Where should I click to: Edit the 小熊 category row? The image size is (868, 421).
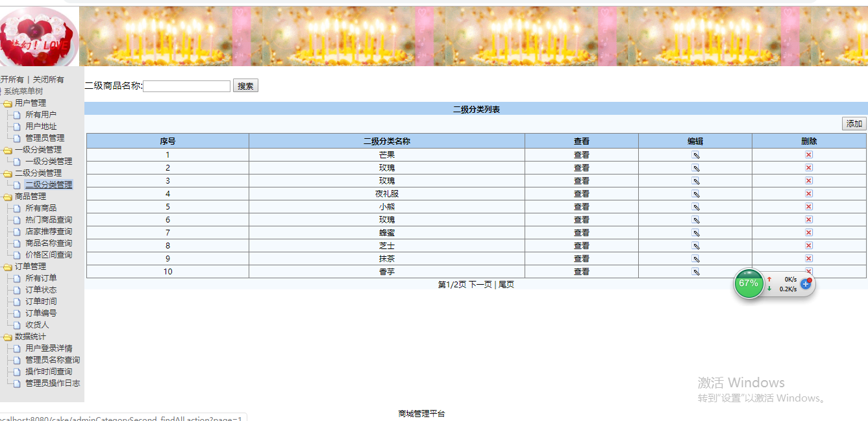[x=695, y=207]
